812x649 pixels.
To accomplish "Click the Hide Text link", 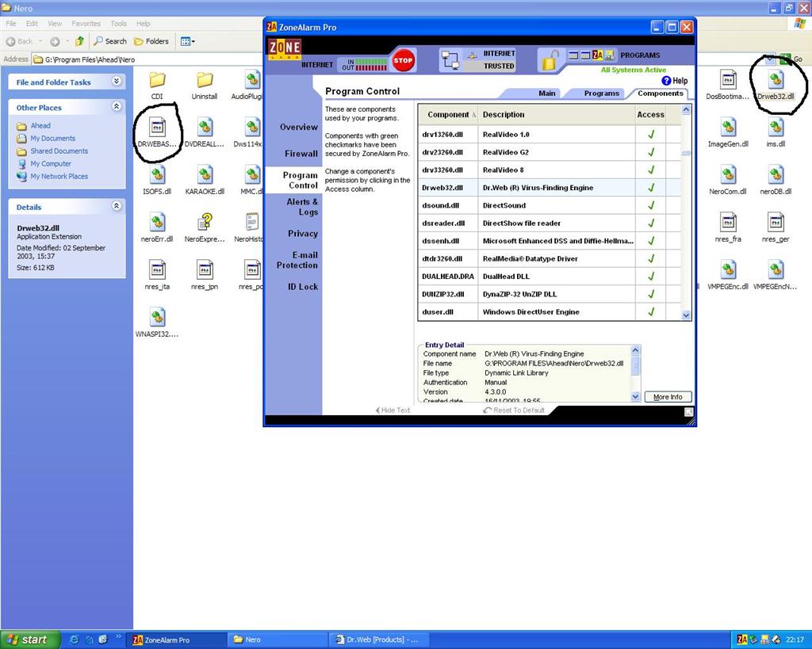I will click(x=393, y=410).
